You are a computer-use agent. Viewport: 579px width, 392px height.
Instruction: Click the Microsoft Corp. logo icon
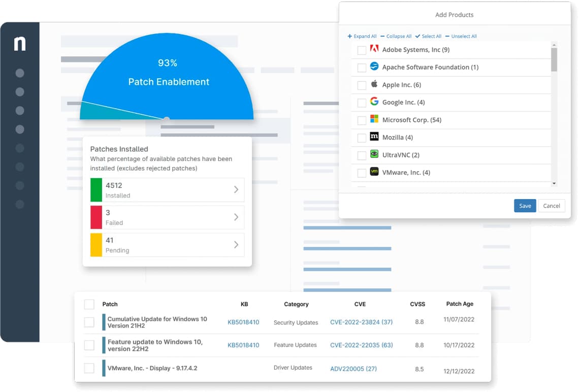pos(374,119)
